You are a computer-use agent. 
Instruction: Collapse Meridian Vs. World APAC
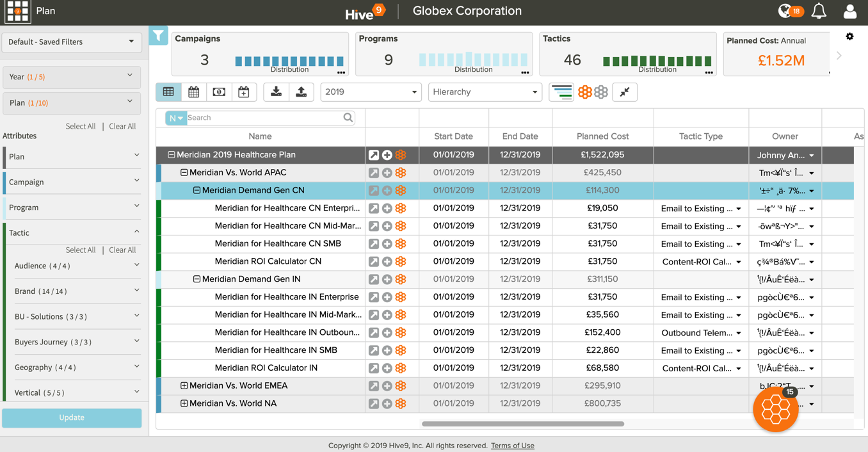(184, 173)
